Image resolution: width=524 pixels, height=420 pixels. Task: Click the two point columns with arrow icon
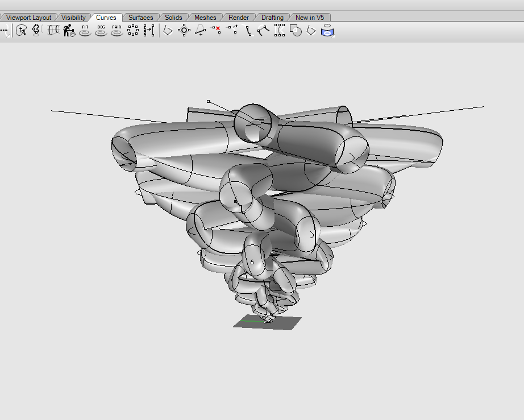point(149,30)
